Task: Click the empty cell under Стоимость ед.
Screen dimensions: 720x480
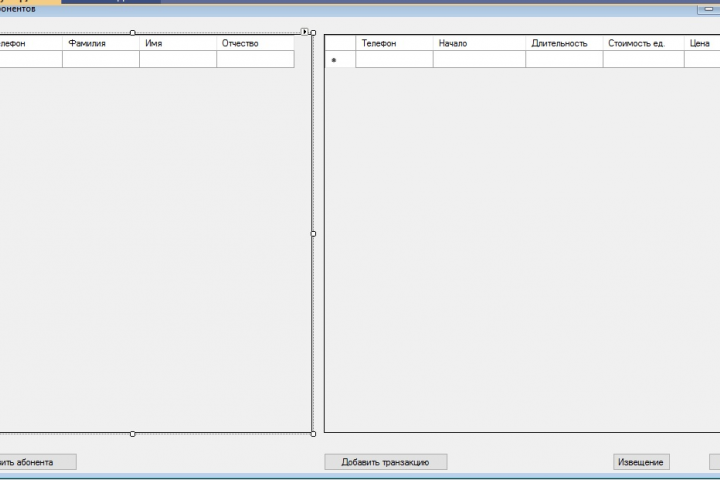Action: pyautogui.click(x=644, y=59)
